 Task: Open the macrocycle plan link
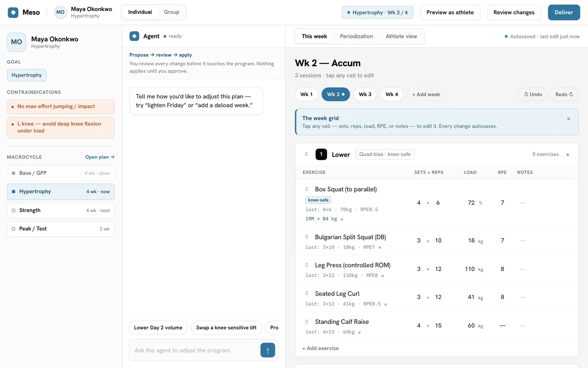(100, 157)
